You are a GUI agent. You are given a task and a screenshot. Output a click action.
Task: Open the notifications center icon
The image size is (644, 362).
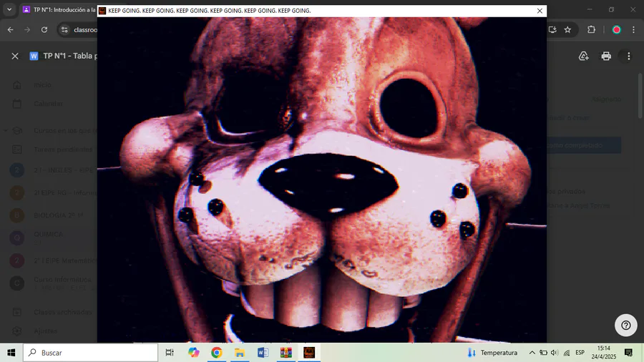pos(628,353)
